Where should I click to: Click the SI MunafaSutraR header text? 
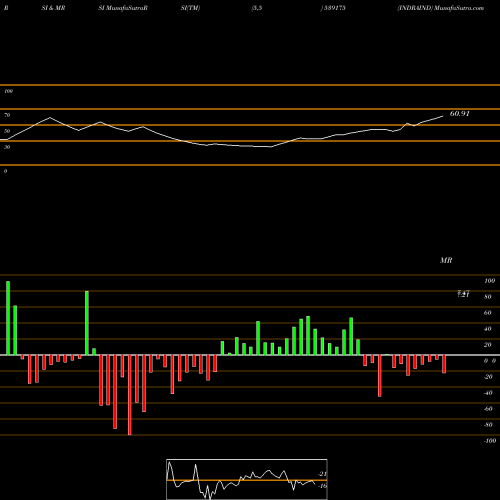point(123,8)
